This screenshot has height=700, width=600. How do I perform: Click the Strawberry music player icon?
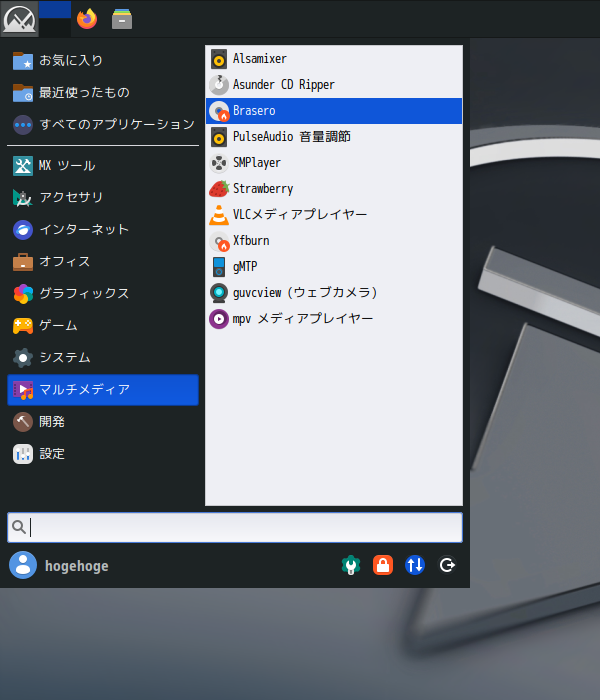pyautogui.click(x=219, y=189)
